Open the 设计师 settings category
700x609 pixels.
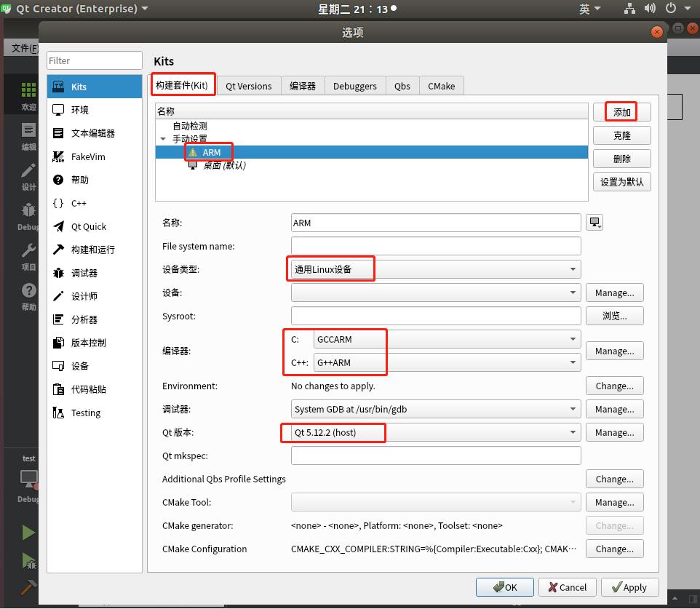(x=94, y=296)
